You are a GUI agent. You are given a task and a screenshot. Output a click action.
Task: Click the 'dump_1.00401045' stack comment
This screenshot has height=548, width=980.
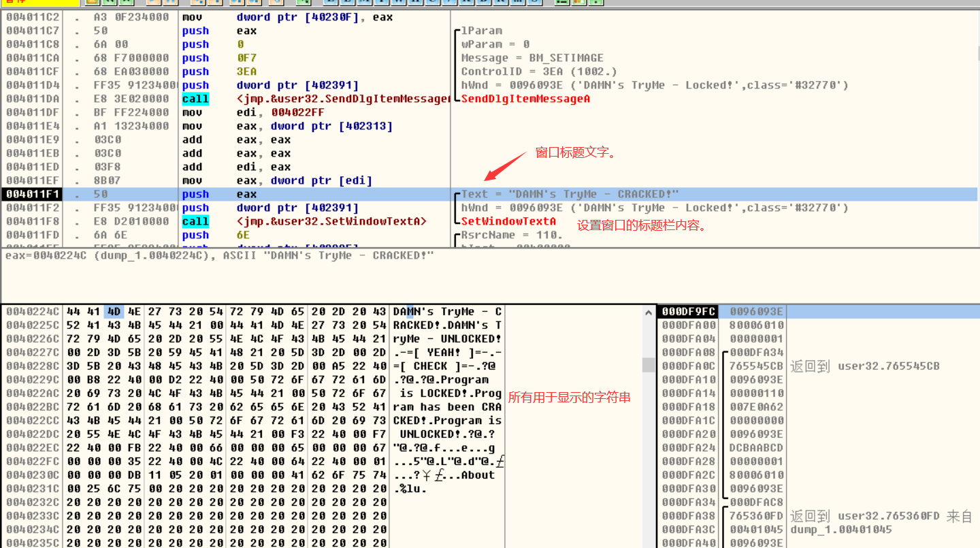tap(841, 530)
